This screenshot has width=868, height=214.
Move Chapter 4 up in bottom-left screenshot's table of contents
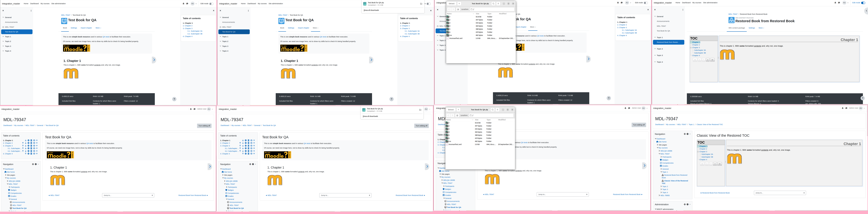pos(26,154)
